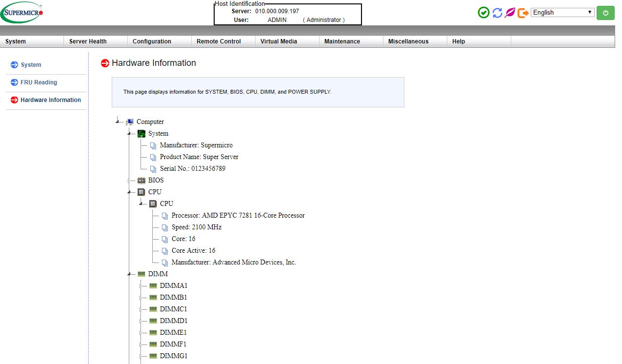Open the Remote Control menu
Image resolution: width=622 pixels, height=364 pixels.
[x=218, y=41]
